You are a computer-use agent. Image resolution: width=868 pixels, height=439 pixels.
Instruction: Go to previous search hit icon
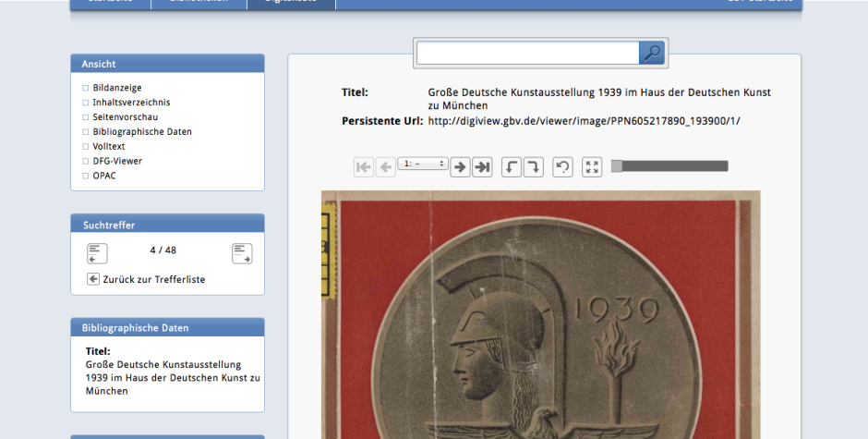tap(97, 253)
